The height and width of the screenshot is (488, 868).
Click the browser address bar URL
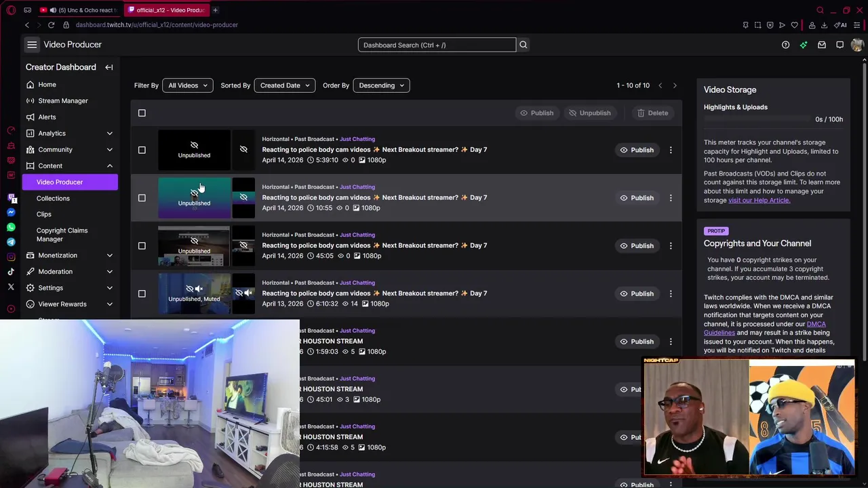[x=157, y=25]
